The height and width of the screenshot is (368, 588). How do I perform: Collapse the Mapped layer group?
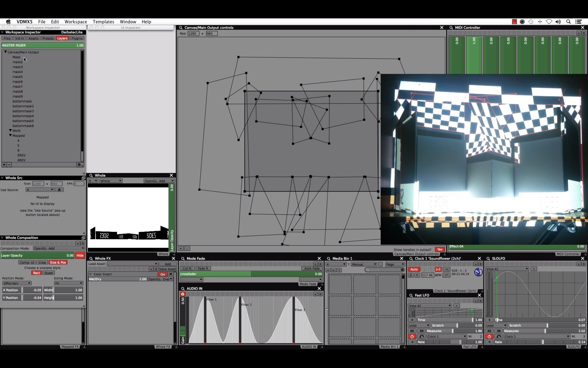click(x=10, y=135)
